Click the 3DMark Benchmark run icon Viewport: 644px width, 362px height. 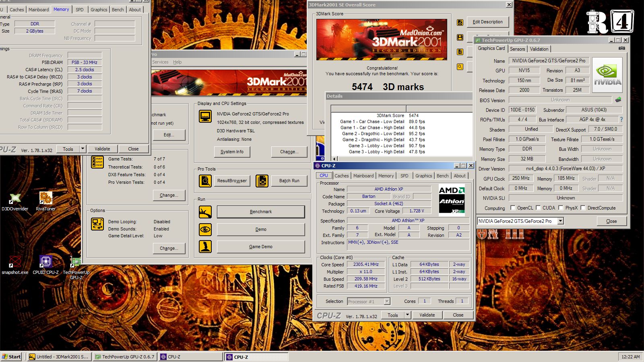point(205,212)
